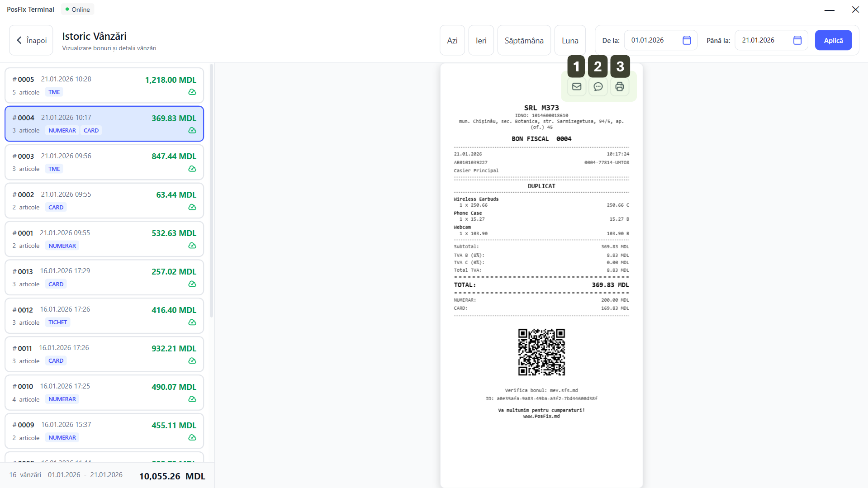This screenshot has width=868, height=488.
Task: Click the sales list vertical scrollbar
Action: 211,190
